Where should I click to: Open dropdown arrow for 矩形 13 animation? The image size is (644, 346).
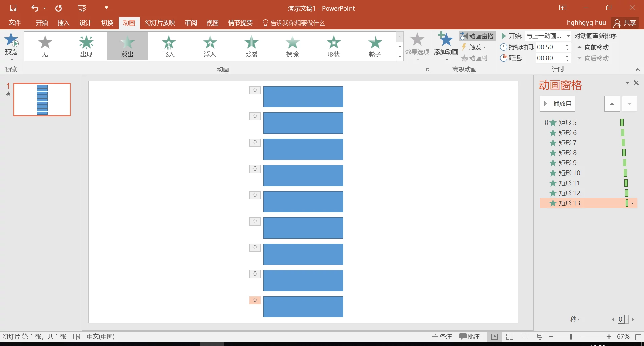(x=632, y=203)
